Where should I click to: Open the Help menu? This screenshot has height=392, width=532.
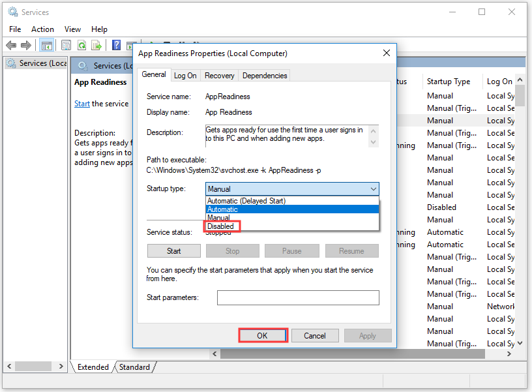pyautogui.click(x=99, y=29)
